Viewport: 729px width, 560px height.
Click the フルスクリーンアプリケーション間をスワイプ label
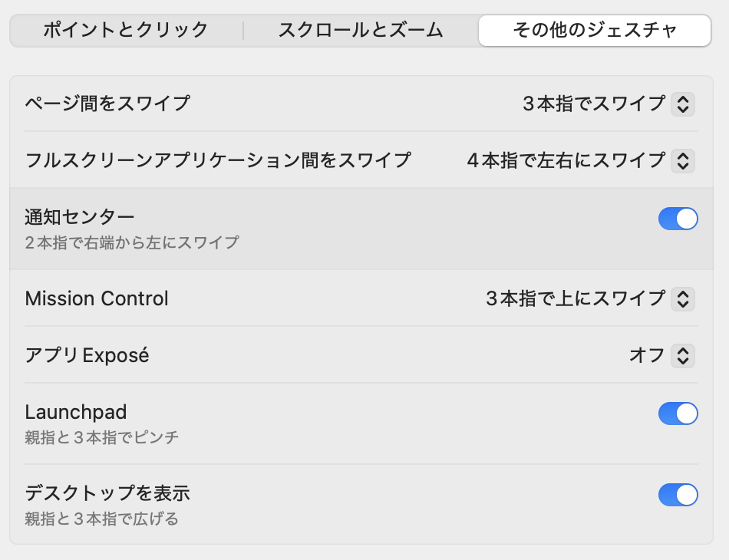tap(218, 160)
